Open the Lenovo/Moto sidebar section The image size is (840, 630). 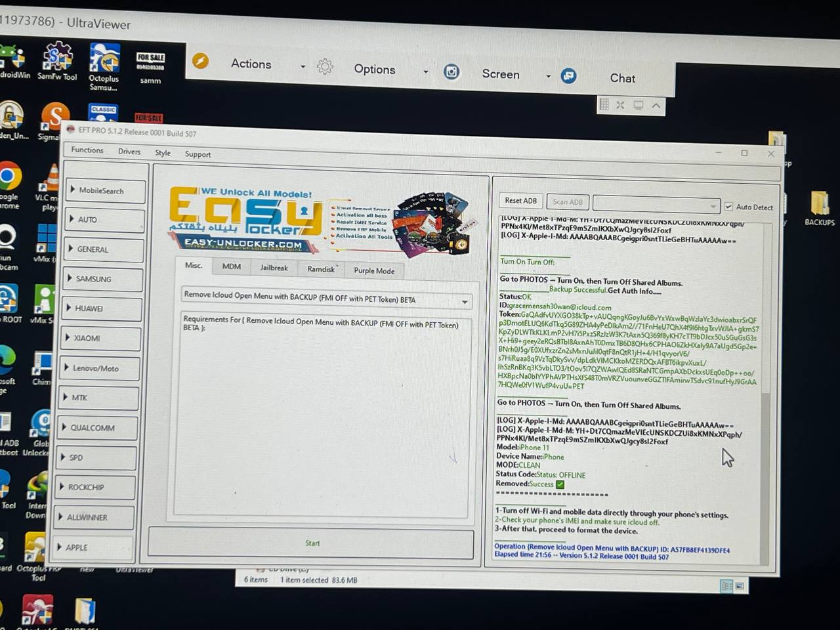click(100, 368)
